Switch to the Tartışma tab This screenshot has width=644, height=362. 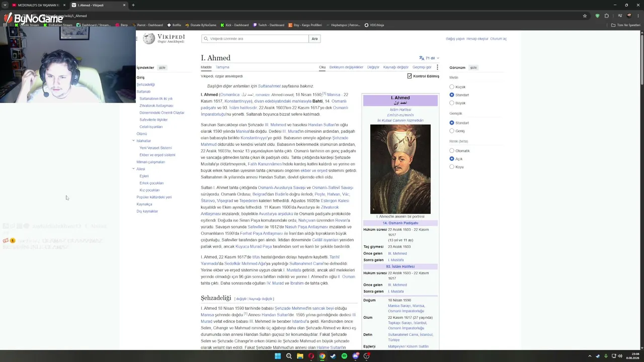pyautogui.click(x=222, y=67)
